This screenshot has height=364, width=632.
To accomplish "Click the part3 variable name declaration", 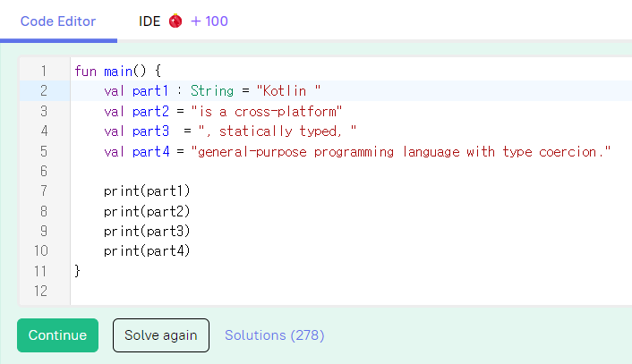I will tap(150, 131).
